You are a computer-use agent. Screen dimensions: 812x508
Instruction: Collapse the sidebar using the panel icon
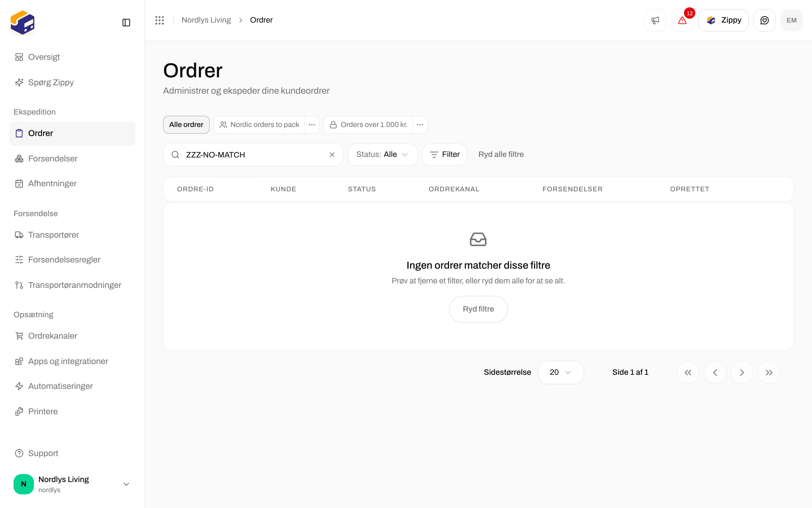(x=126, y=23)
